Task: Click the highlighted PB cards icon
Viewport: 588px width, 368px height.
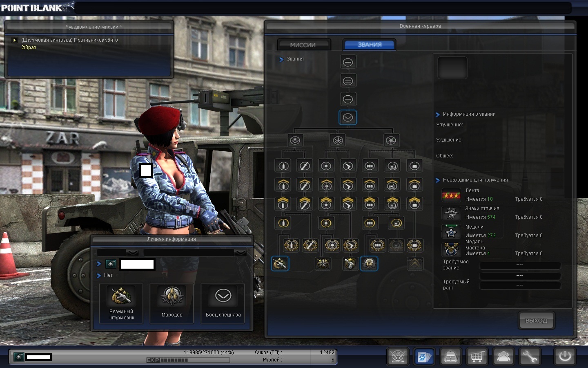Action: click(x=424, y=357)
